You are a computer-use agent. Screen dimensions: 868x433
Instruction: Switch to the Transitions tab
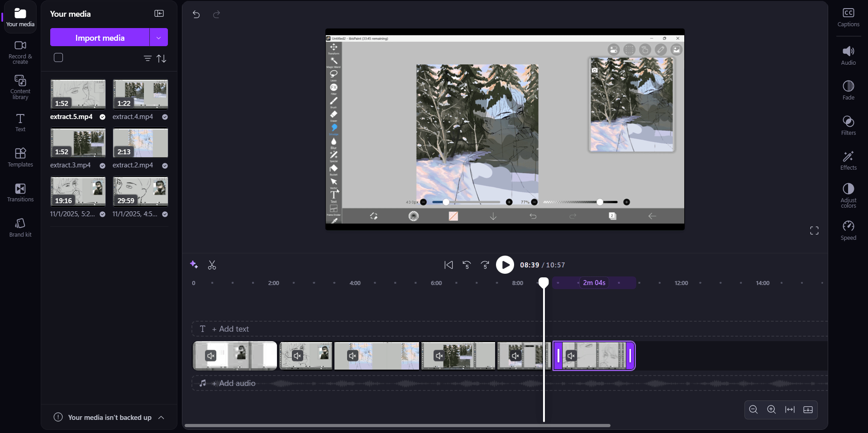pos(20,192)
